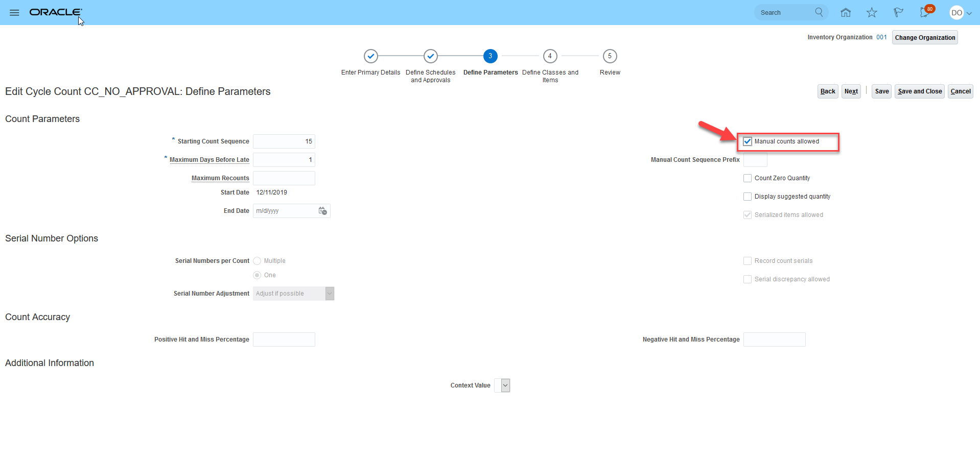The image size is (980, 461).
Task: Click the Start Date value 12/11/2019
Action: point(272,192)
